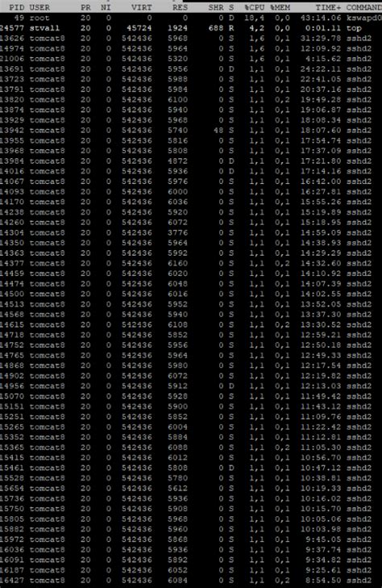The image size is (382, 588).
Task: Click the %MEM column header
Action: (x=280, y=7)
